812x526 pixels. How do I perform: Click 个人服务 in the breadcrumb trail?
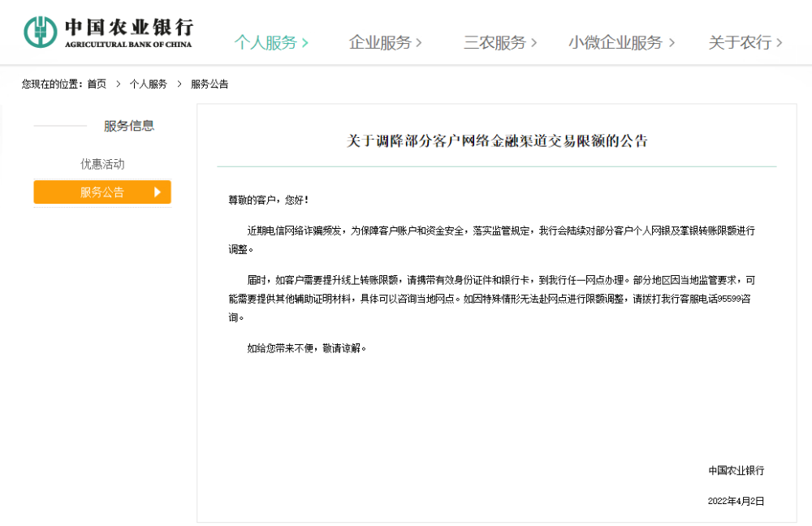tap(149, 84)
